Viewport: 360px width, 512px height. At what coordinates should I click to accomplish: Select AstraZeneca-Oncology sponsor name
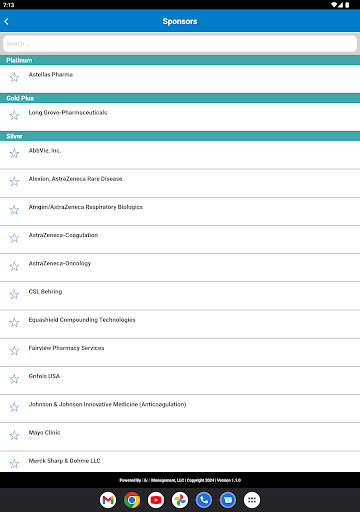coord(60,263)
